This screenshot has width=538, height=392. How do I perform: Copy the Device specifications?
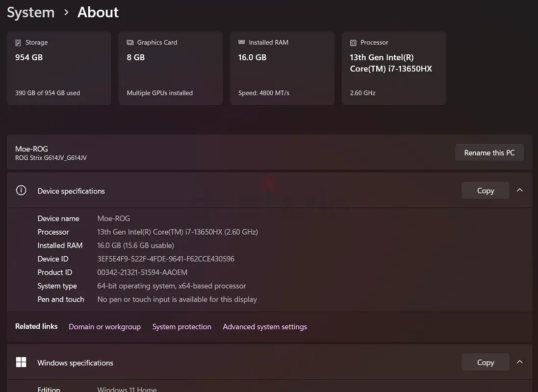click(486, 190)
